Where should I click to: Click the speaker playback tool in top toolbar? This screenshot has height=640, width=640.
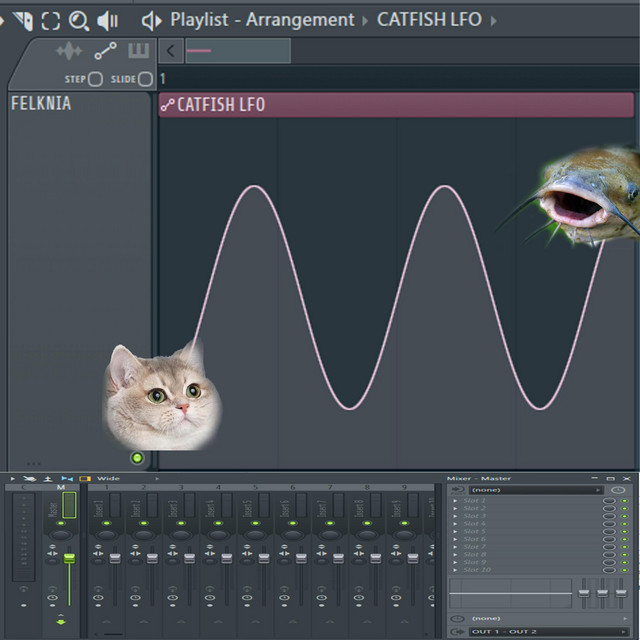(x=108, y=20)
